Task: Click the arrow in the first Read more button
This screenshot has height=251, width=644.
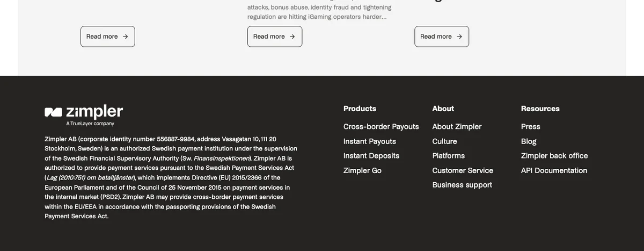Action: (x=126, y=37)
